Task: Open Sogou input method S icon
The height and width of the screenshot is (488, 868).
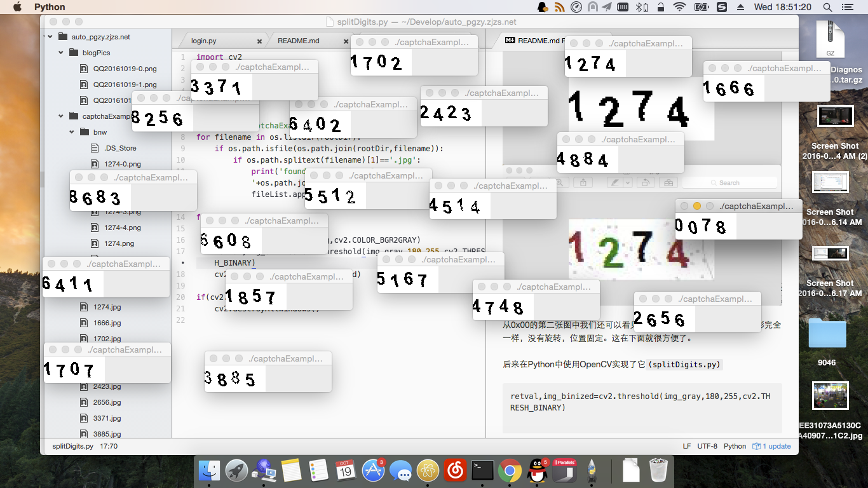Action: pyautogui.click(x=721, y=7)
